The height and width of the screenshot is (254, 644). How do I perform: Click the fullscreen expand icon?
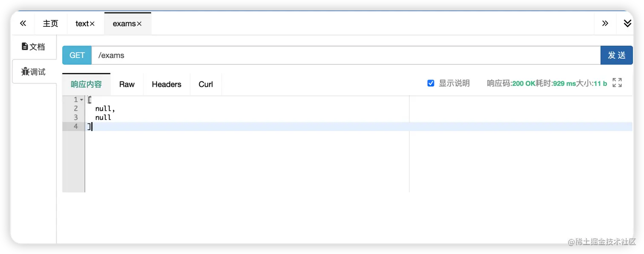click(x=617, y=83)
